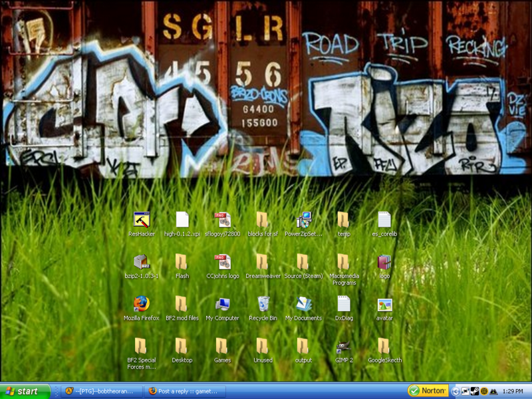Switch to the Post a reply Firefox taskbar window
Screen dimensions: 532x399
coord(185,391)
